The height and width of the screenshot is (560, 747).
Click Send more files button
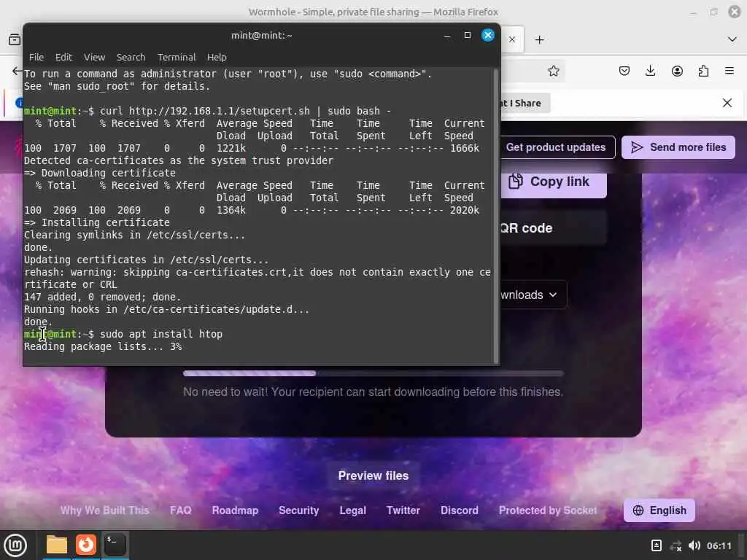[678, 147]
